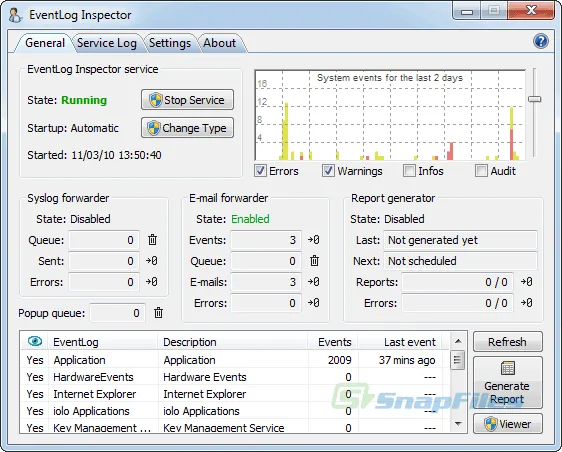
Task: Sort by the Events column header
Action: pos(333,342)
